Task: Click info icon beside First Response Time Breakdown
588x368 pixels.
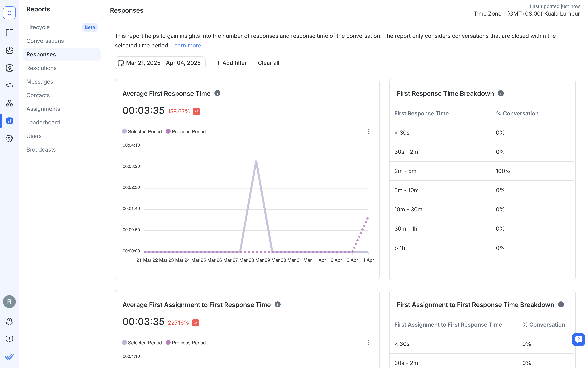Action: (501, 93)
